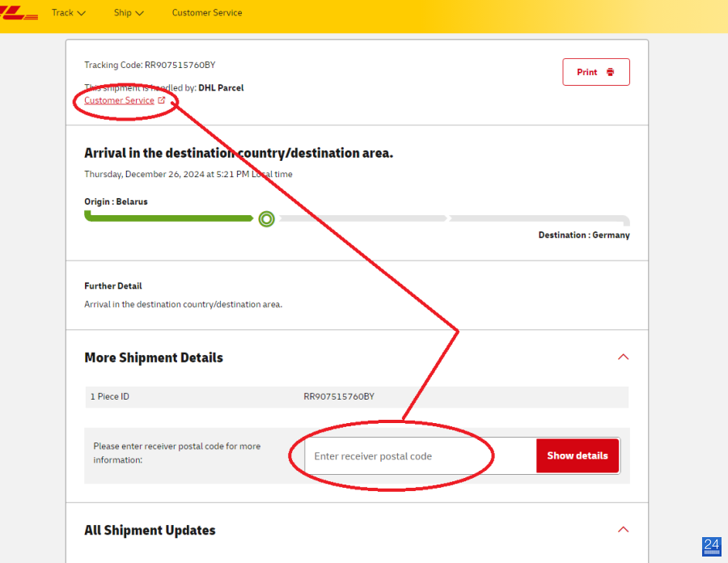
Task: Collapse the All Shipment Updates section
Action: (x=623, y=530)
